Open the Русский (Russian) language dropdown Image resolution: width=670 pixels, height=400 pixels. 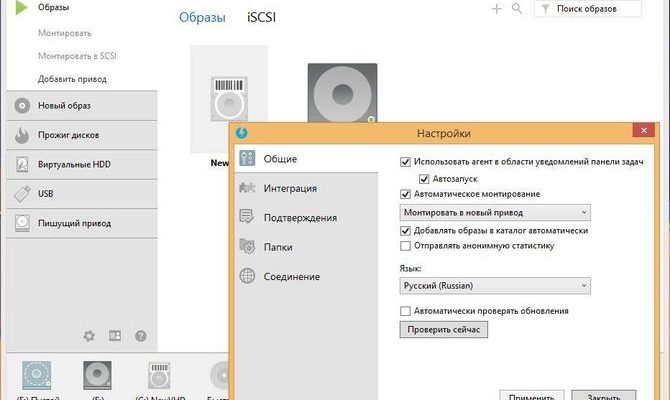pos(494,286)
